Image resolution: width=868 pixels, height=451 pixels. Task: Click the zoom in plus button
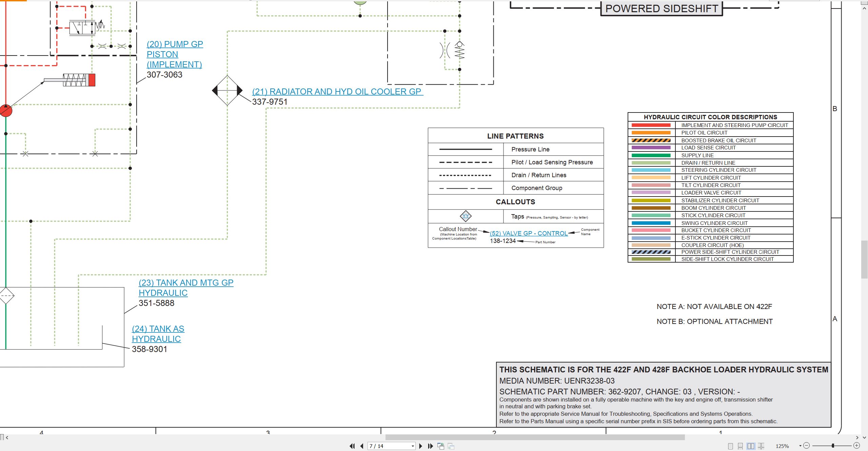(857, 446)
